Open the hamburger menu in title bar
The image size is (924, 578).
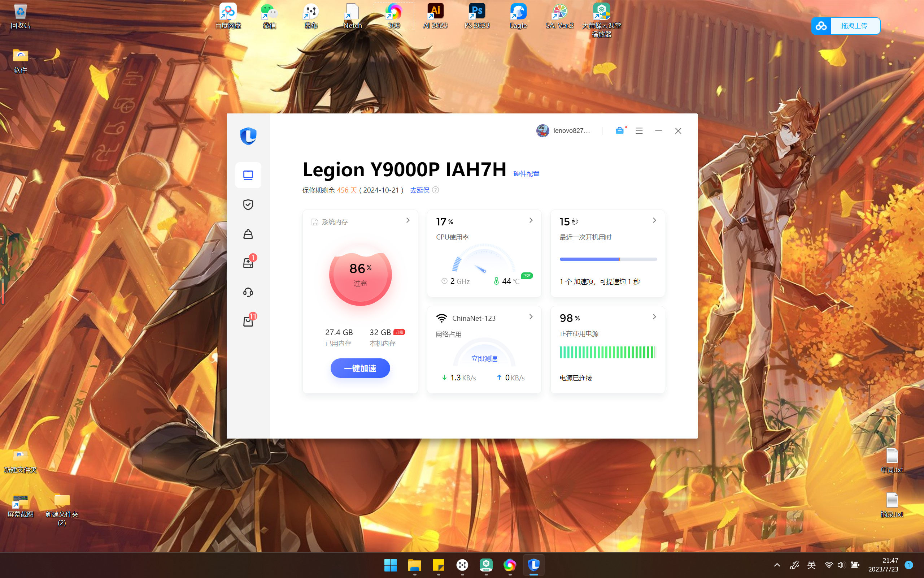[x=639, y=131]
